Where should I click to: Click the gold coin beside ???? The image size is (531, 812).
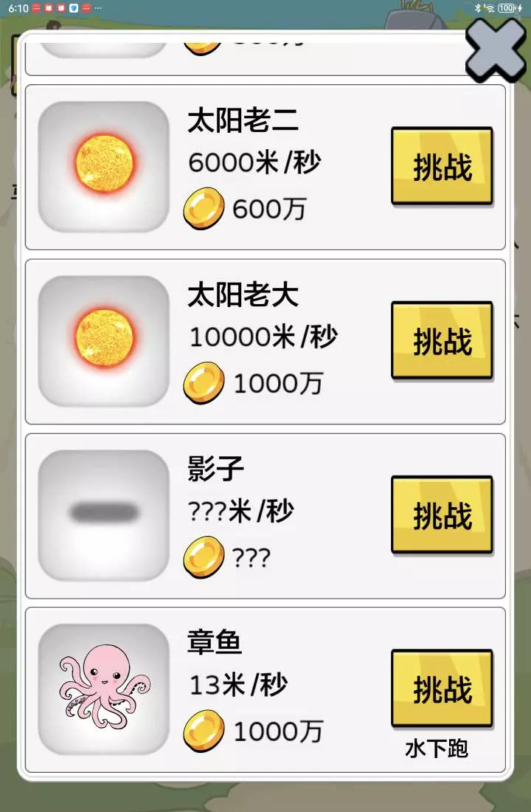click(204, 557)
